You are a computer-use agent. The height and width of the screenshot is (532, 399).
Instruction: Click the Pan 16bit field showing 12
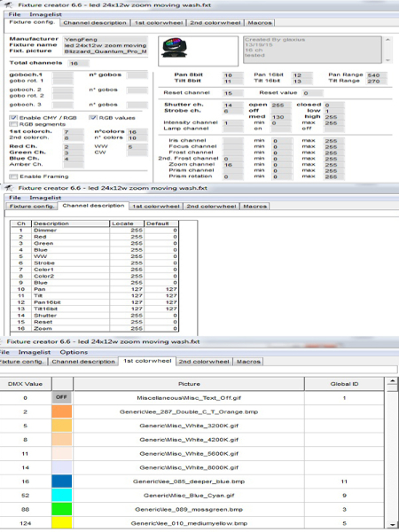pyautogui.click(x=301, y=75)
